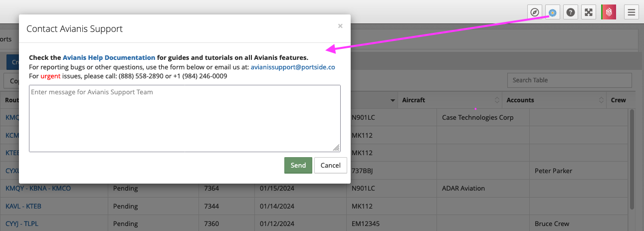
Task: Open the KAVL - KTEB route link
Action: tap(24, 206)
